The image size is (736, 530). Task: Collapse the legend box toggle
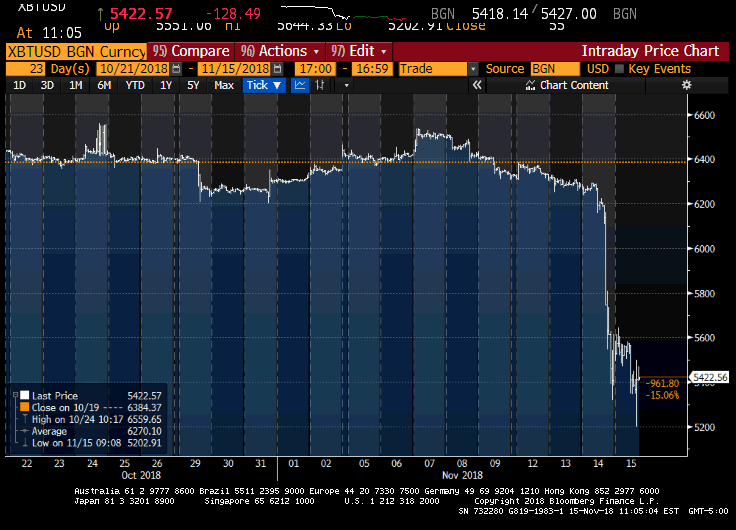pyautogui.click(x=15, y=395)
